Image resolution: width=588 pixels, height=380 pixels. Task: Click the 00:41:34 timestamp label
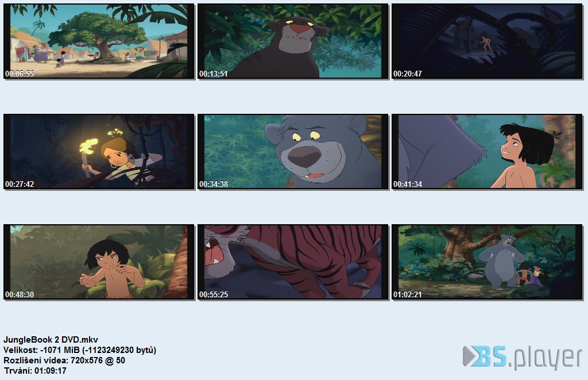(x=407, y=184)
